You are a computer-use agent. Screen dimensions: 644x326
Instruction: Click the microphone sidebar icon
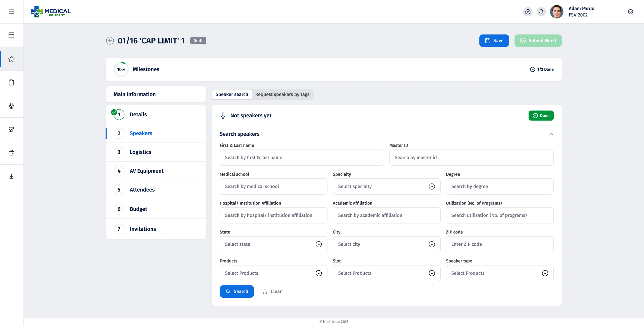(x=11, y=106)
